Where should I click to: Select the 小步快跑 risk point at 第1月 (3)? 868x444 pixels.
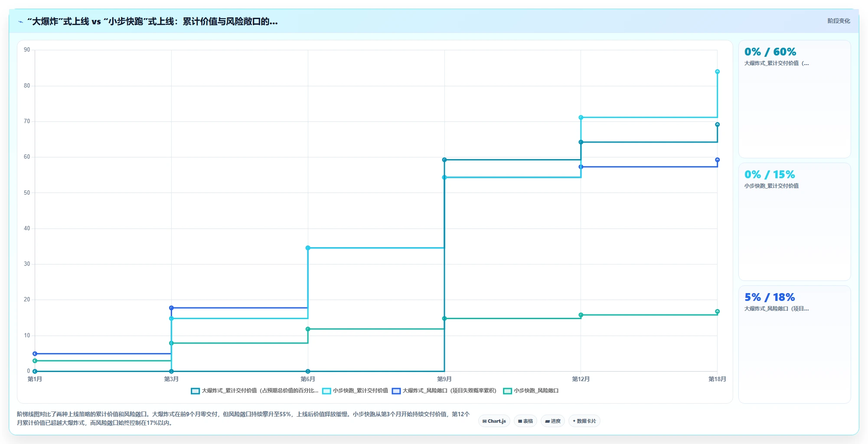click(35, 361)
